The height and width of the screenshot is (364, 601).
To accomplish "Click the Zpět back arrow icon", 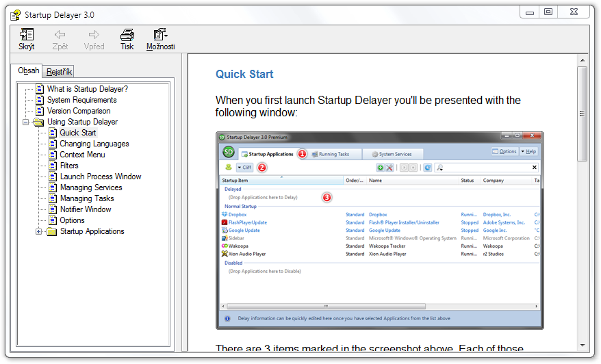I will pos(60,35).
